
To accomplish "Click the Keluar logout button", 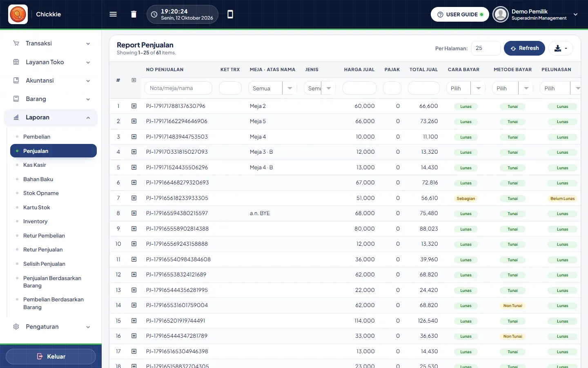I will [x=51, y=357].
